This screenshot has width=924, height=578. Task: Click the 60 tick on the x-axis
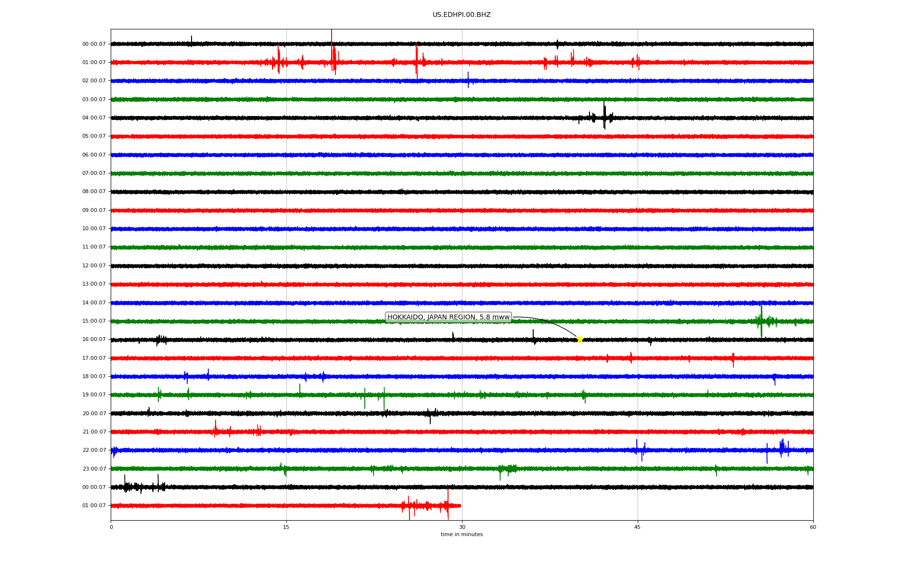point(813,527)
